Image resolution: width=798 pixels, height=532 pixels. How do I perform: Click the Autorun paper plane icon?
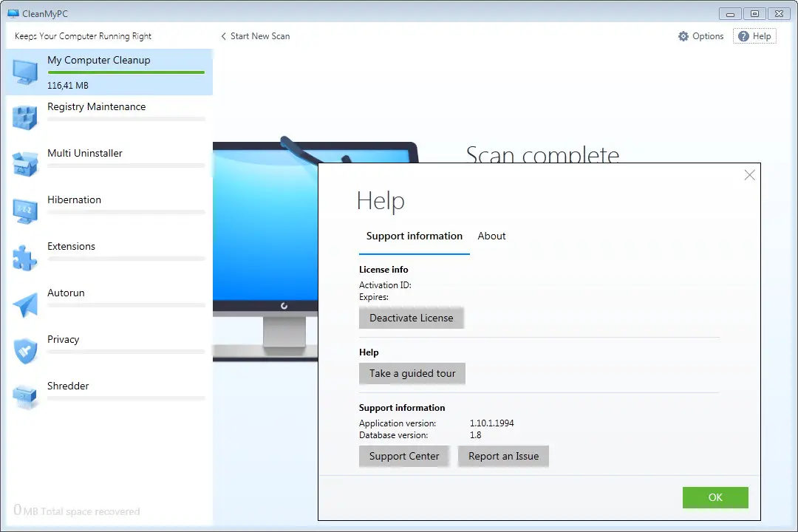pos(25,304)
